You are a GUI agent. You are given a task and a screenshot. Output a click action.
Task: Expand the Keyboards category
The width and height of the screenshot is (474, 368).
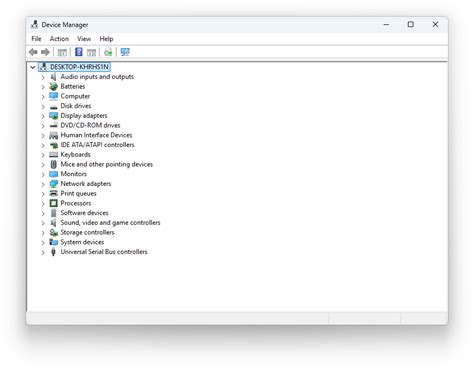pyautogui.click(x=43, y=155)
